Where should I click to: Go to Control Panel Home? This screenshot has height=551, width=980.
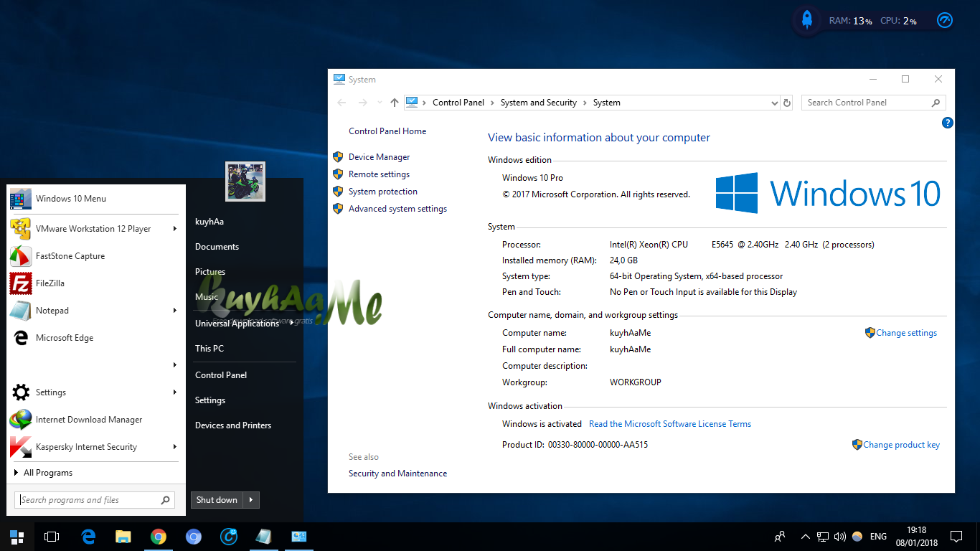coord(387,131)
